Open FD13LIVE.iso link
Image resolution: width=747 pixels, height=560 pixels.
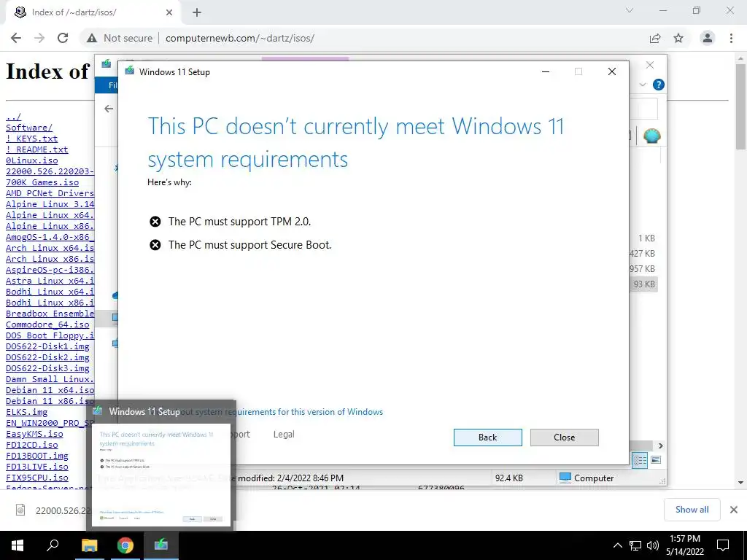(37, 467)
